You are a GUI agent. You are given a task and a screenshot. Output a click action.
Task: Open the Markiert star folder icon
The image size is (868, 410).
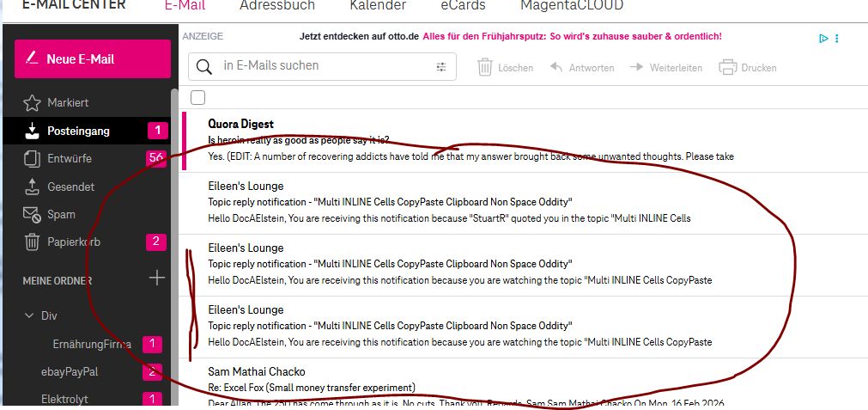tap(32, 102)
